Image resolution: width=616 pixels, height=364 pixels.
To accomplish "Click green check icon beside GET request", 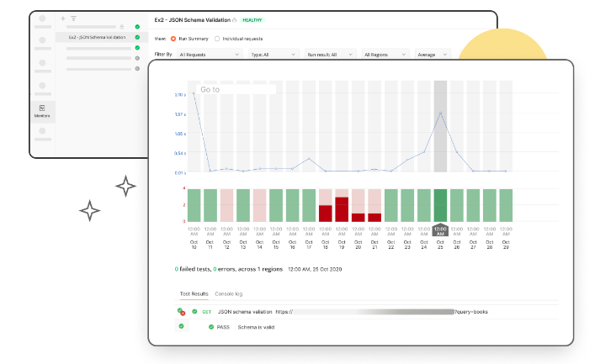I will (x=194, y=311).
